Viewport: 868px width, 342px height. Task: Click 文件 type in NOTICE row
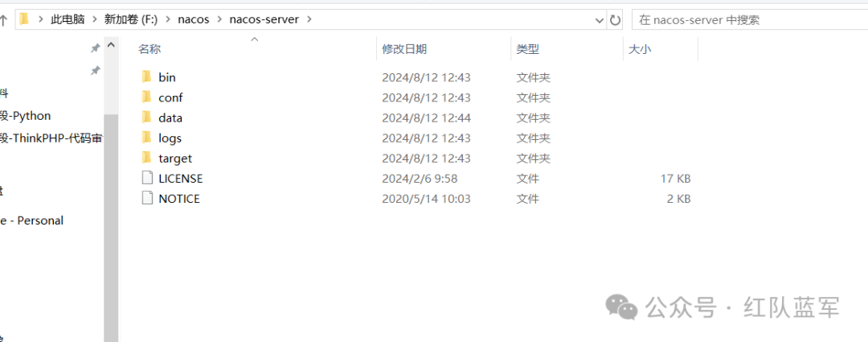click(x=527, y=199)
